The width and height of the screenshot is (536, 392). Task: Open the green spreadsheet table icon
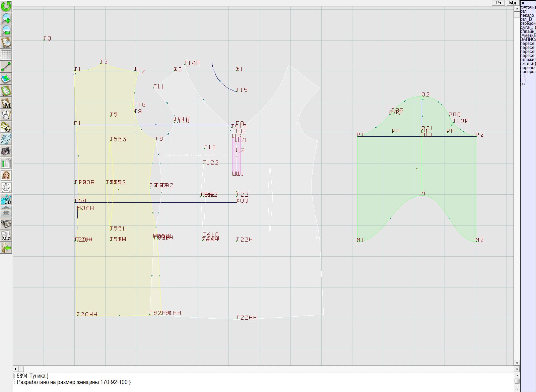coord(6,163)
